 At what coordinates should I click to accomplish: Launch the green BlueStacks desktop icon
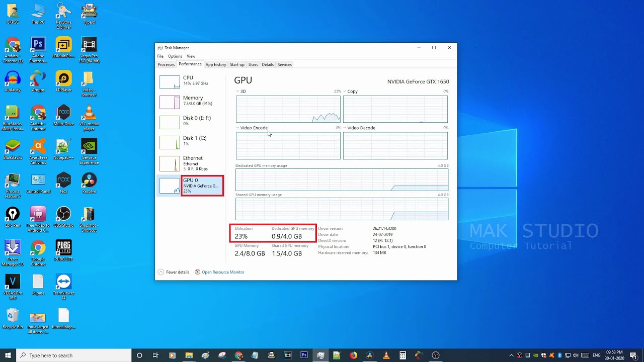(x=13, y=149)
